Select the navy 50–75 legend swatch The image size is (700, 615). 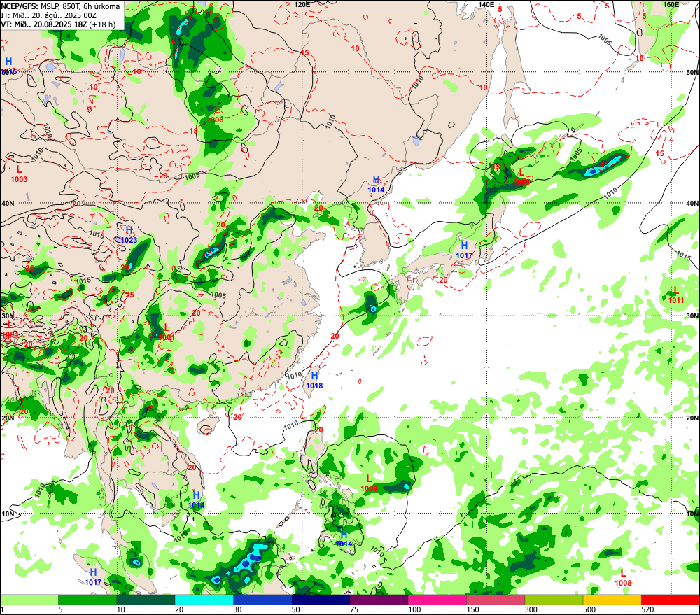[x=321, y=600]
